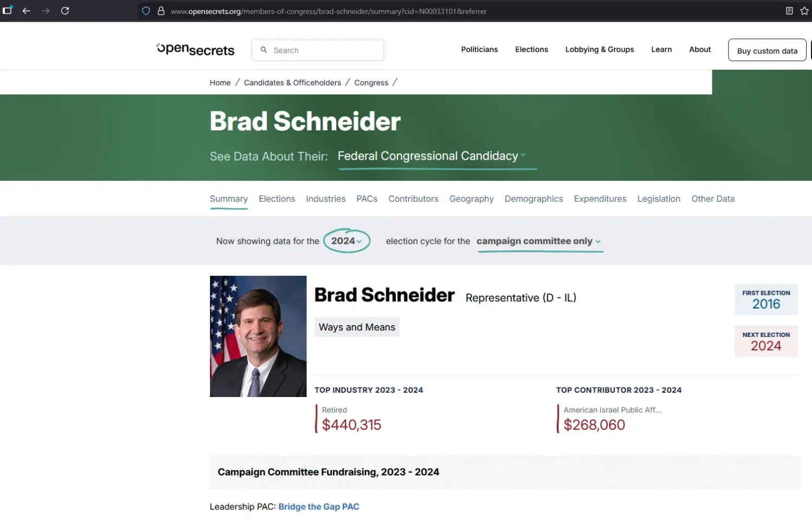Click the browser forward arrow
Viewport: 812px width, 529px height.
[45, 11]
